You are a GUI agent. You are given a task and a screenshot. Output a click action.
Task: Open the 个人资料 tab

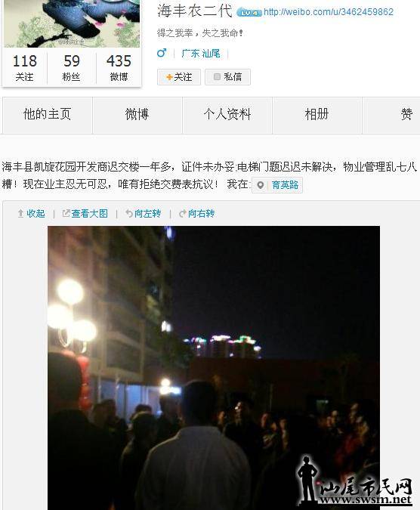pyautogui.click(x=227, y=115)
